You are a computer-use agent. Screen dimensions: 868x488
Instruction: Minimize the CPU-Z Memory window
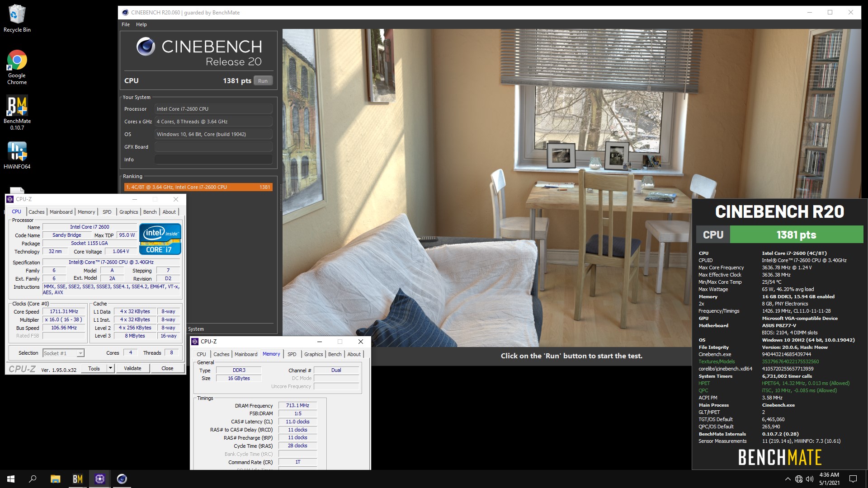[319, 342]
